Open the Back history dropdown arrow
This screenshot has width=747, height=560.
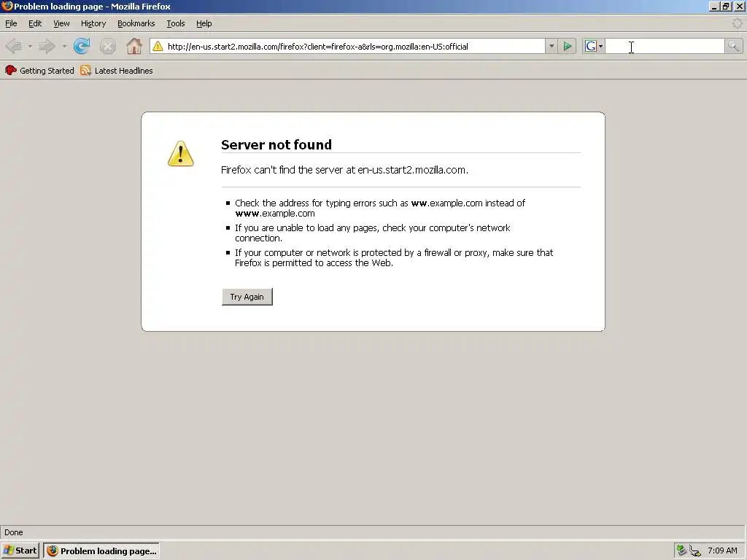[x=30, y=46]
